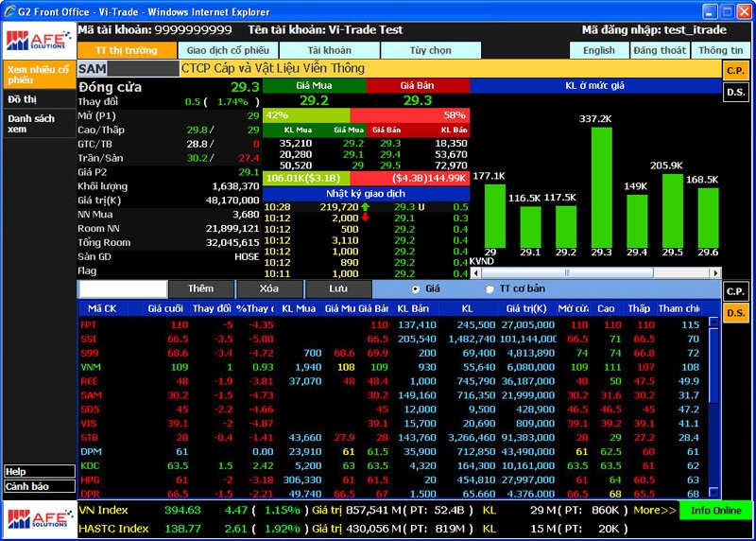The width and height of the screenshot is (756, 541).
Task: Click the Internet Explorer title bar icon
Action: click(x=9, y=11)
